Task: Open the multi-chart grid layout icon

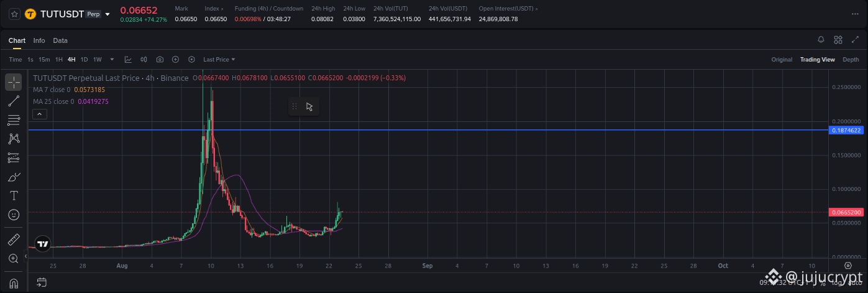Action: click(838, 40)
